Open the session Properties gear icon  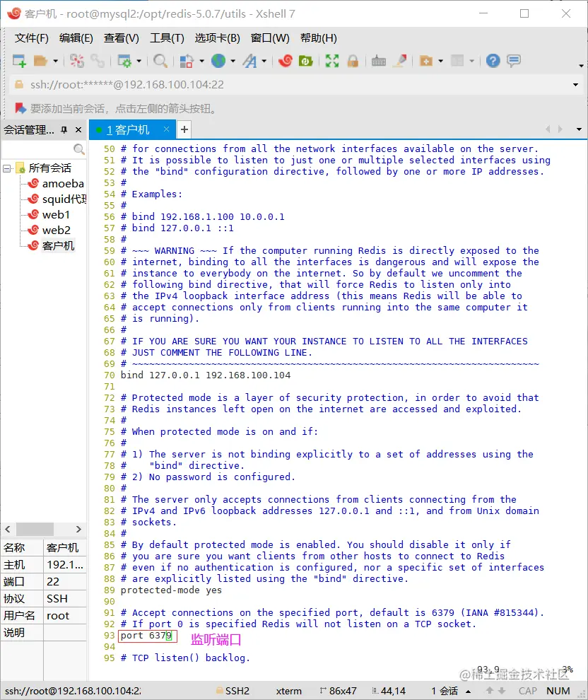click(124, 61)
